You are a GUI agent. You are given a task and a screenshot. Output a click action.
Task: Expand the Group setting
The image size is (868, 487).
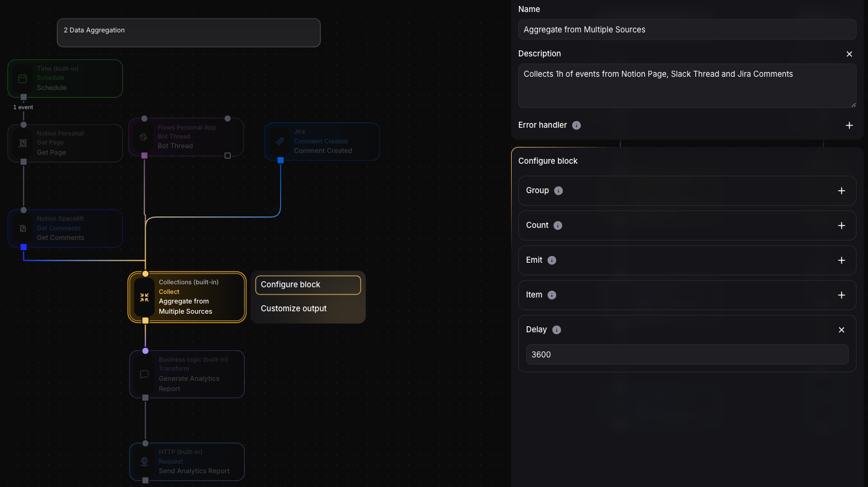click(x=841, y=191)
